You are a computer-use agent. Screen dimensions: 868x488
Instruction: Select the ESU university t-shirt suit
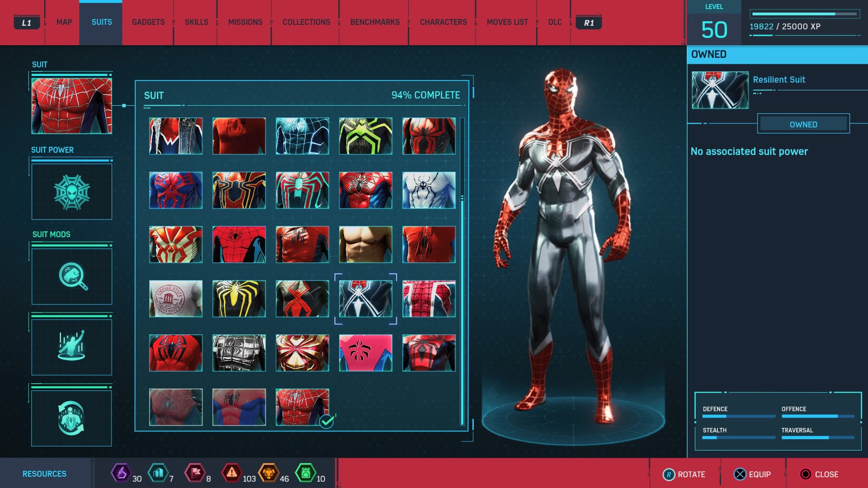pos(176,299)
